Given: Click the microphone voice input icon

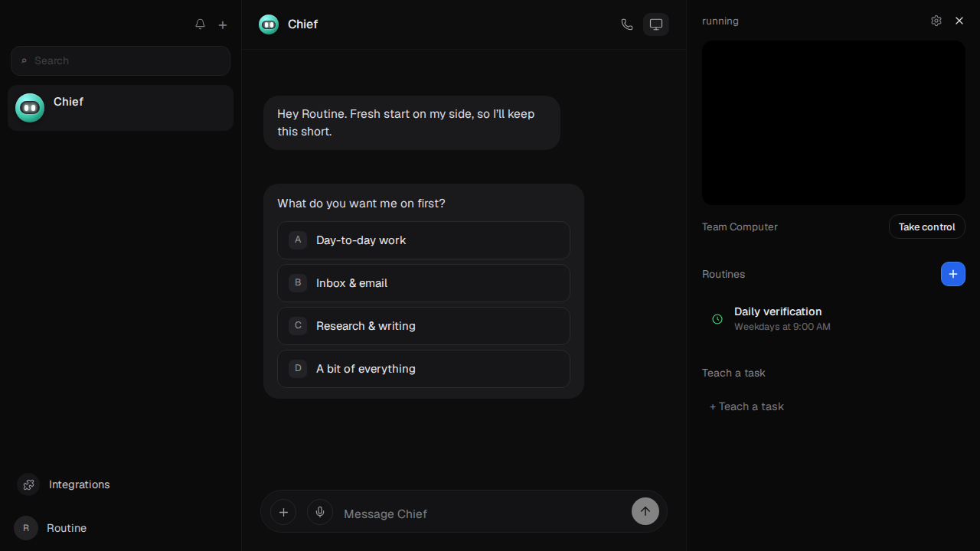Looking at the screenshot, I should coord(320,512).
